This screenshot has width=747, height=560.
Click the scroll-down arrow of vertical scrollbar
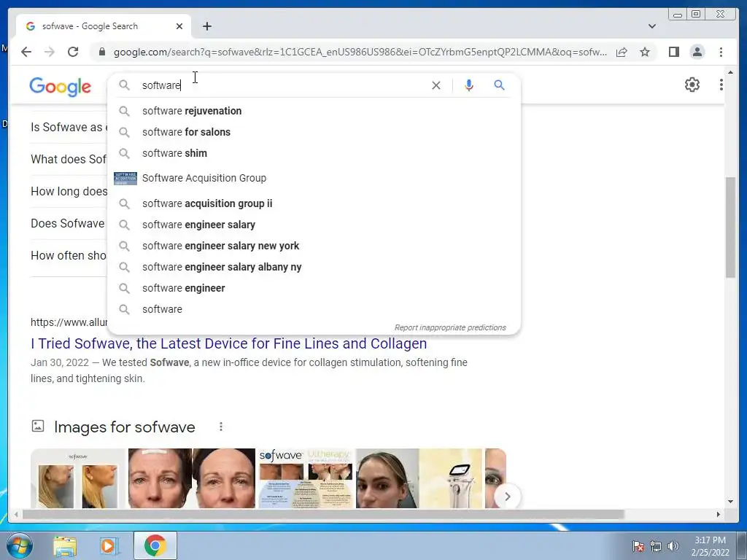730,502
